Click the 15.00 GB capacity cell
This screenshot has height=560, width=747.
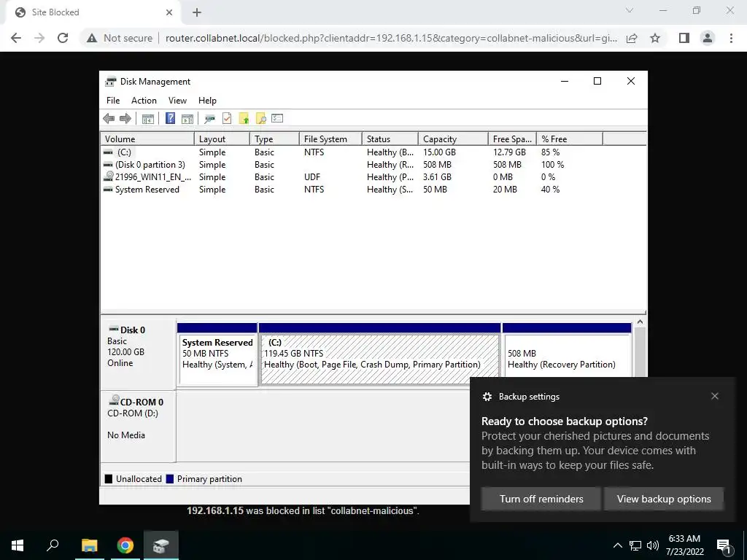[x=439, y=152]
